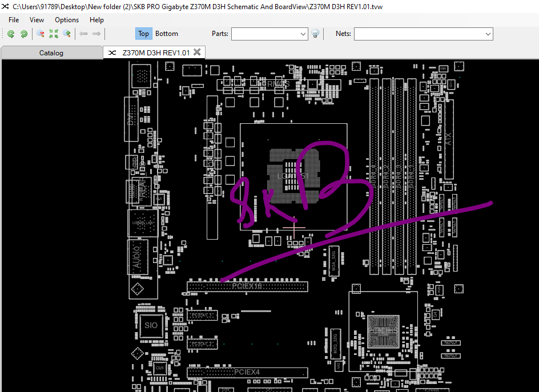
Task: Open the Options menu
Action: [x=67, y=20]
